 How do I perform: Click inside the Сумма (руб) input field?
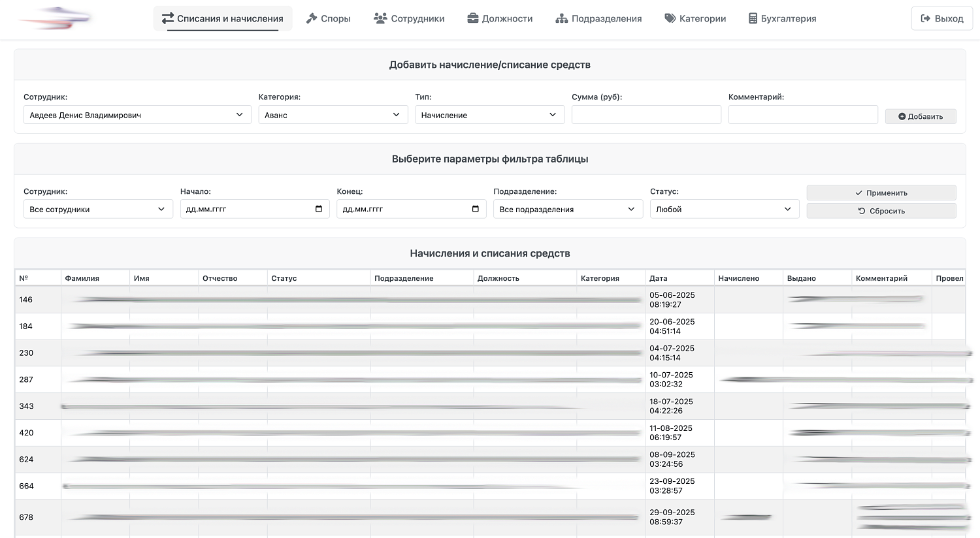pos(646,114)
